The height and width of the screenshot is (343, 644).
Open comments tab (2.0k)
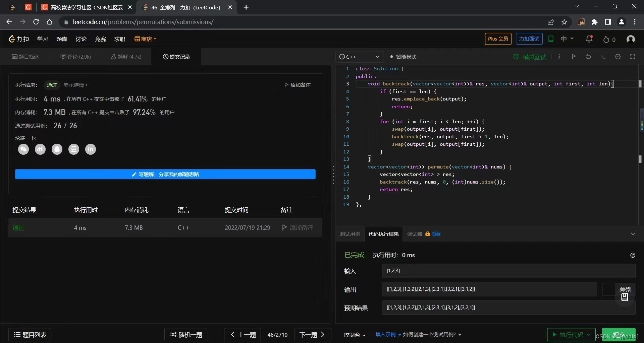75,57
